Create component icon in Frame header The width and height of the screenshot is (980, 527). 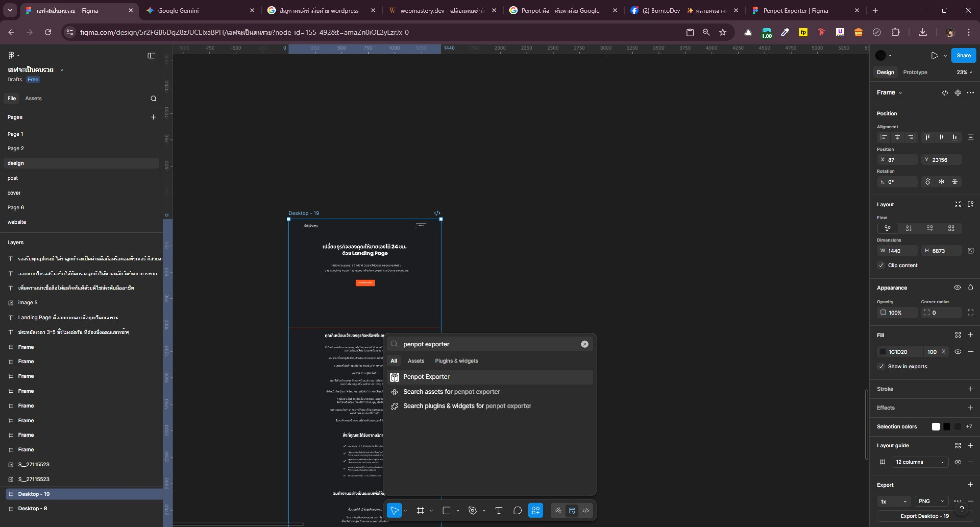(x=958, y=93)
